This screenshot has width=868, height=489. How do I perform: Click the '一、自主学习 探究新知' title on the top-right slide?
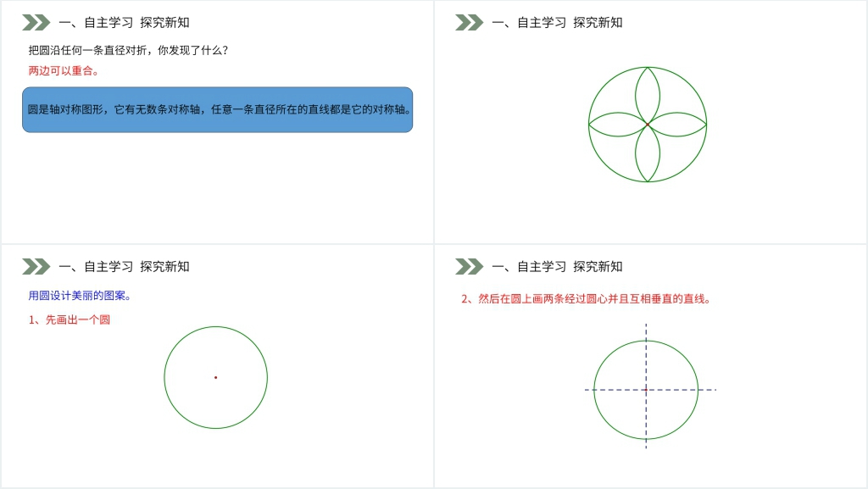[557, 23]
